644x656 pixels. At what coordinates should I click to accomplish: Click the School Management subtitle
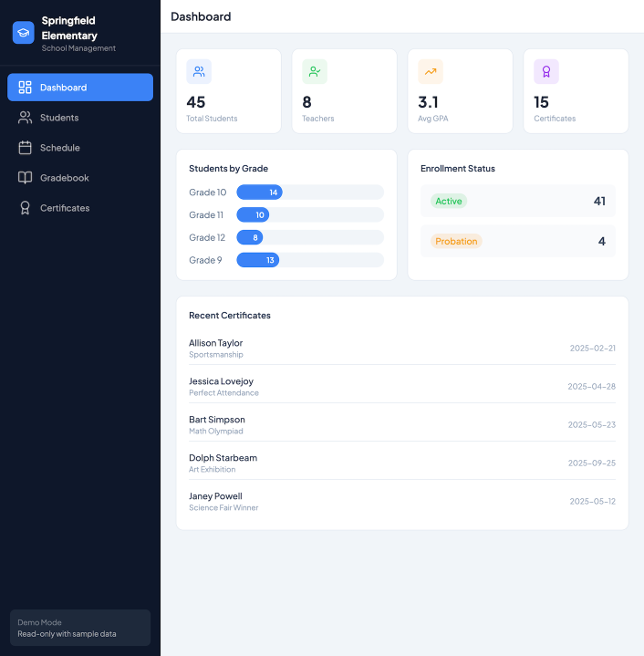[x=78, y=48]
